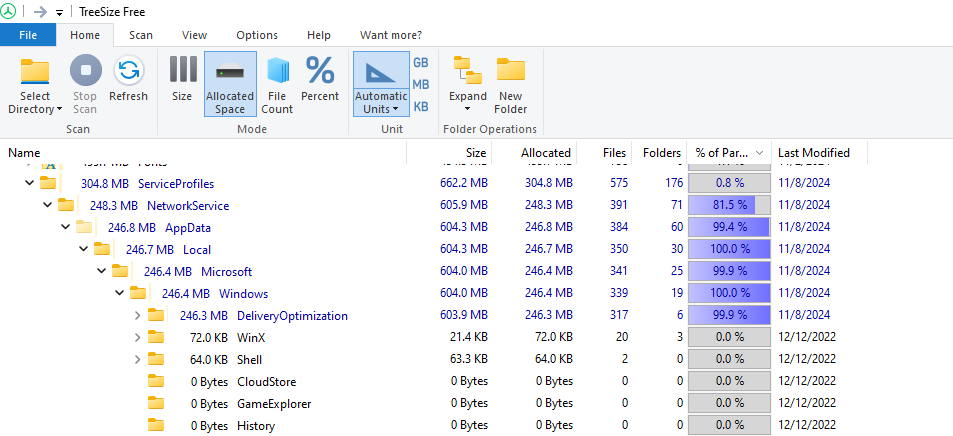This screenshot has height=436, width=953.
Task: Create a New Folder
Action: click(511, 85)
